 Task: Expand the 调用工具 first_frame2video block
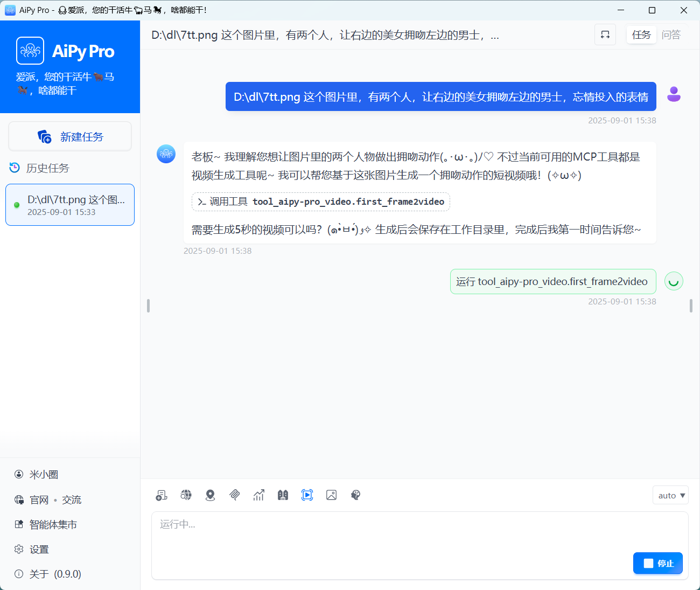[x=321, y=202]
